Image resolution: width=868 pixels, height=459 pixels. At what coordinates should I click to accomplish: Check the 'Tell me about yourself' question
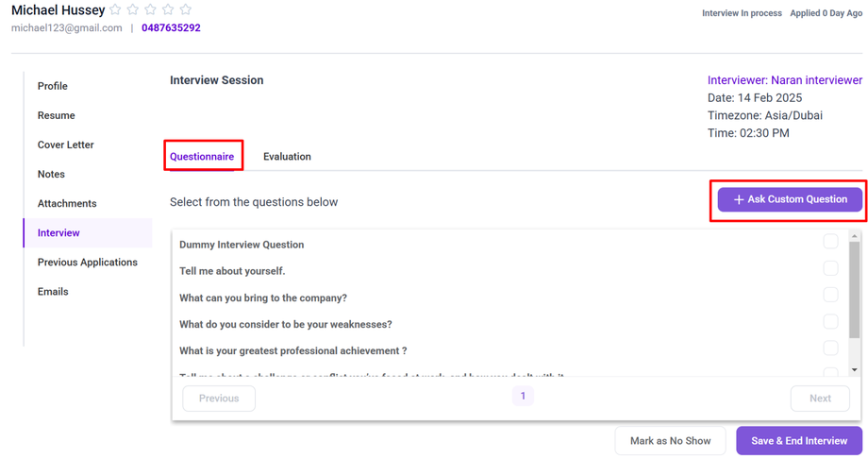point(830,269)
